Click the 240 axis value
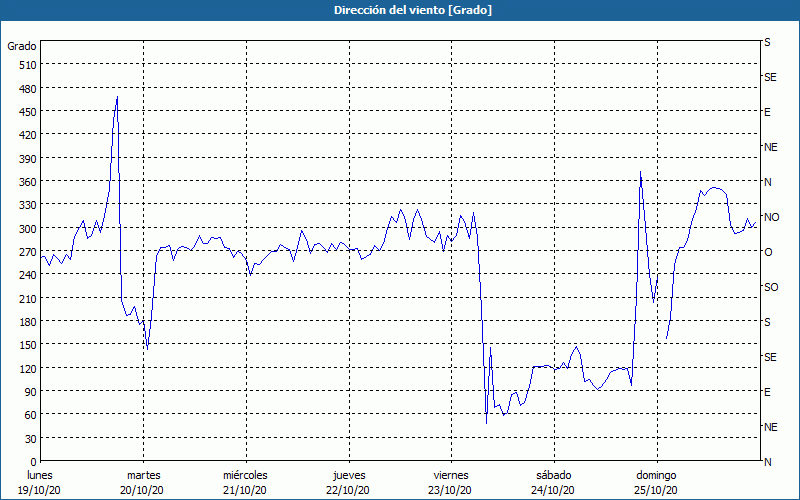 29,275
